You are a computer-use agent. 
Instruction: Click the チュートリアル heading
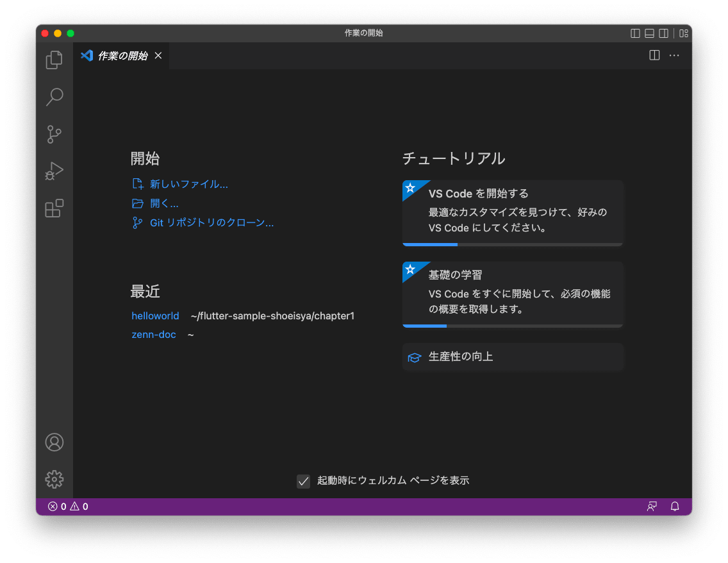tap(453, 158)
